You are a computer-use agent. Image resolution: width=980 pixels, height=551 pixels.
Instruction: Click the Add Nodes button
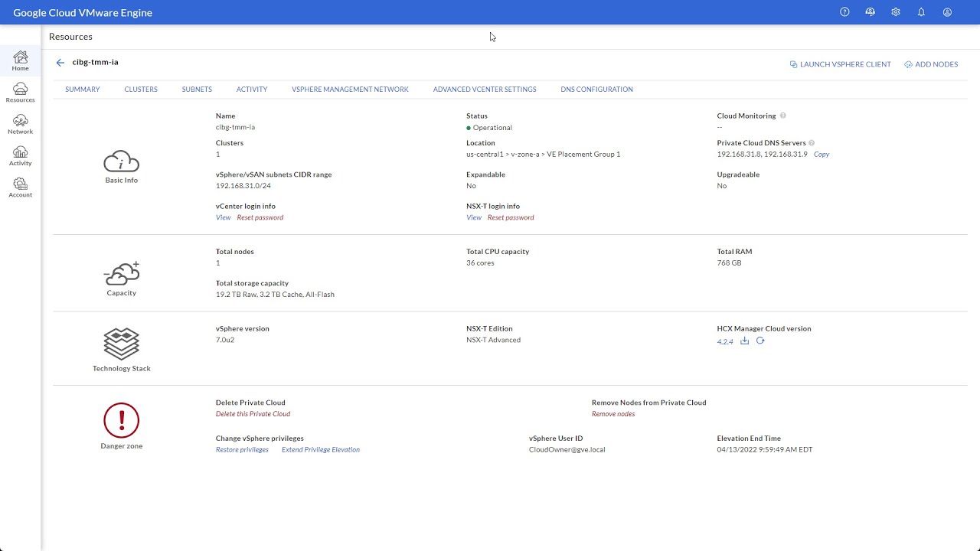(x=931, y=64)
